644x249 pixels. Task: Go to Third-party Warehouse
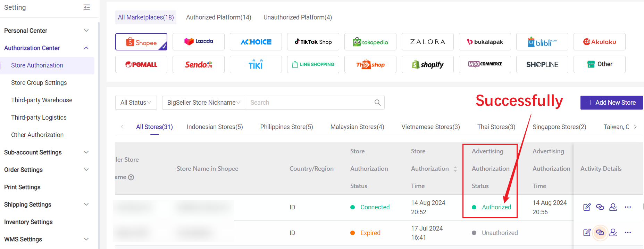tap(42, 100)
